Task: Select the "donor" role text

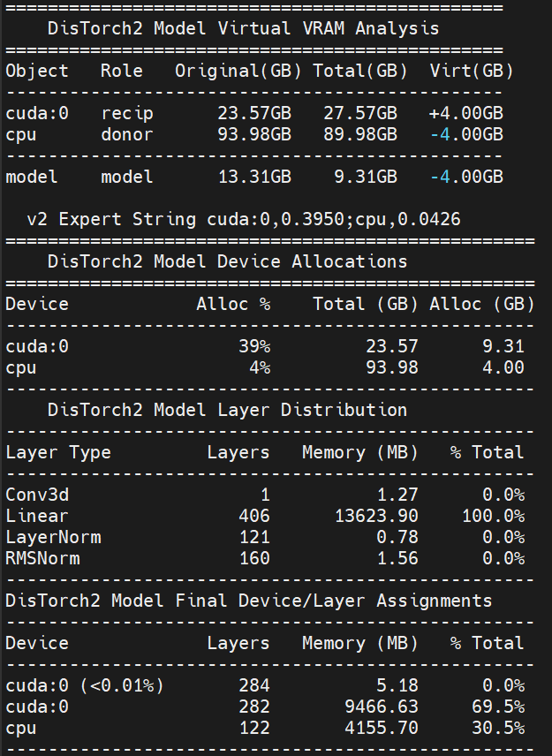Action: [x=127, y=134]
